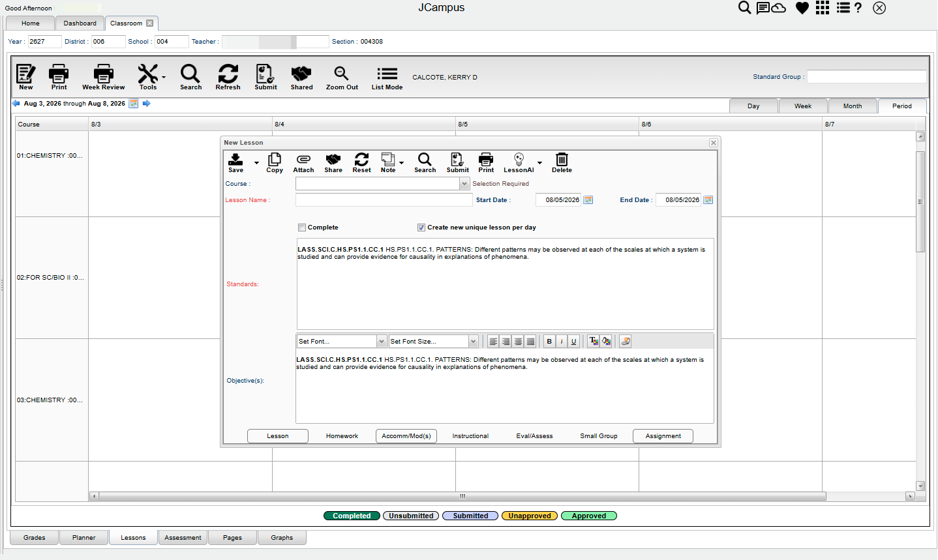
Task: Go to next week arrow
Action: [x=147, y=104]
